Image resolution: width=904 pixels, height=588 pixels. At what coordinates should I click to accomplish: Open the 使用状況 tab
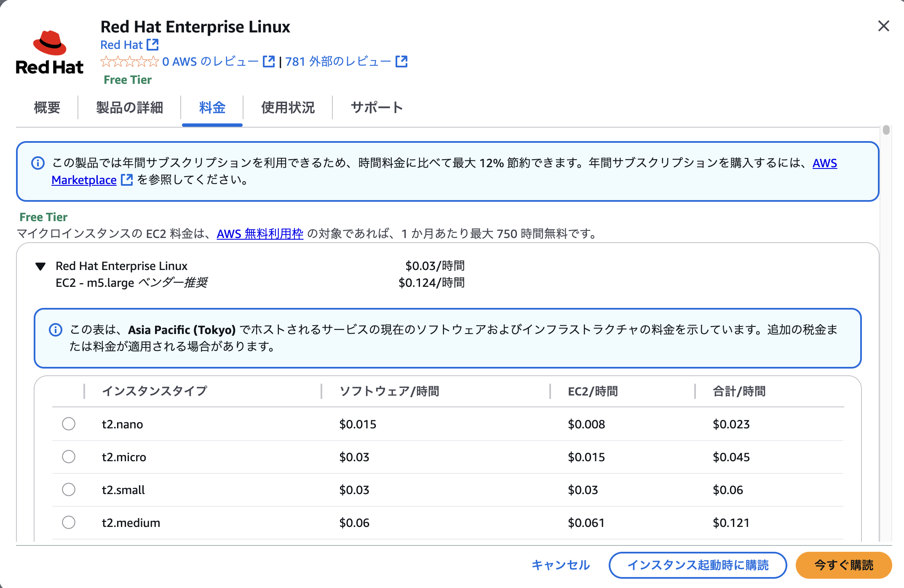click(288, 107)
